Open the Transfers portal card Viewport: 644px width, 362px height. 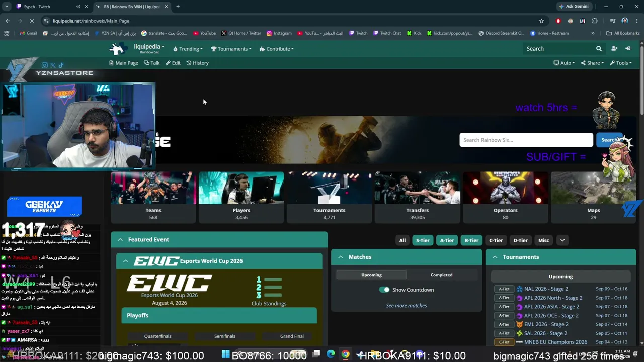click(x=418, y=197)
